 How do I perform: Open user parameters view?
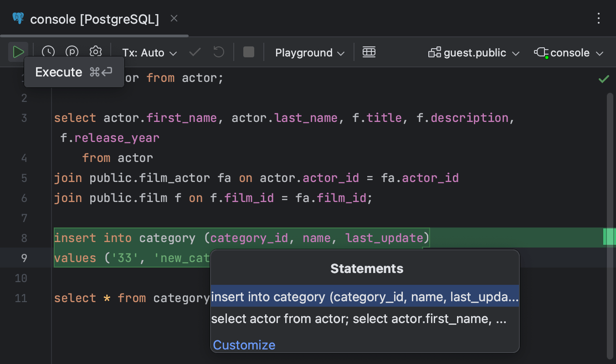tap(72, 52)
